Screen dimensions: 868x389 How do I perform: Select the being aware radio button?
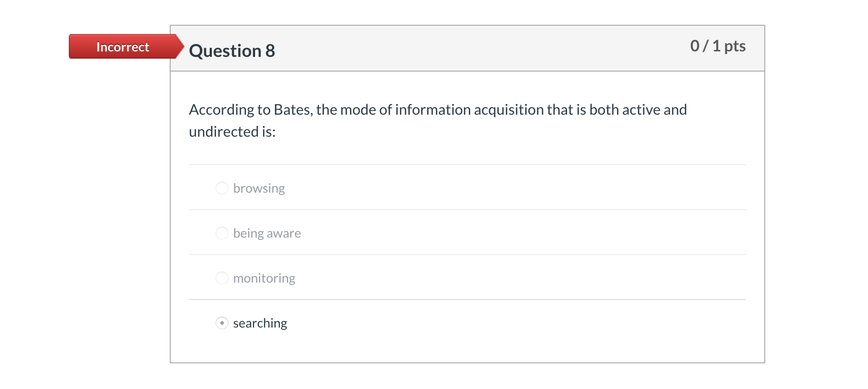coord(222,233)
